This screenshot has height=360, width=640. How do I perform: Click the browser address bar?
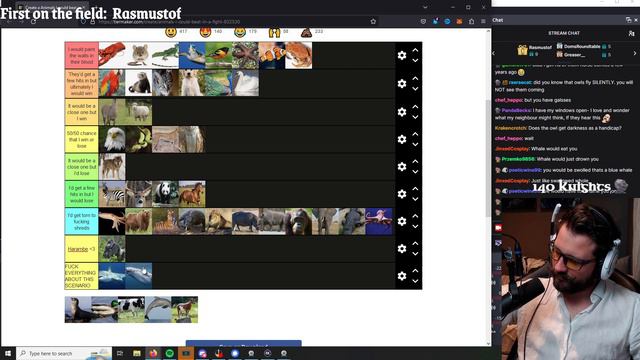[x=229, y=21]
